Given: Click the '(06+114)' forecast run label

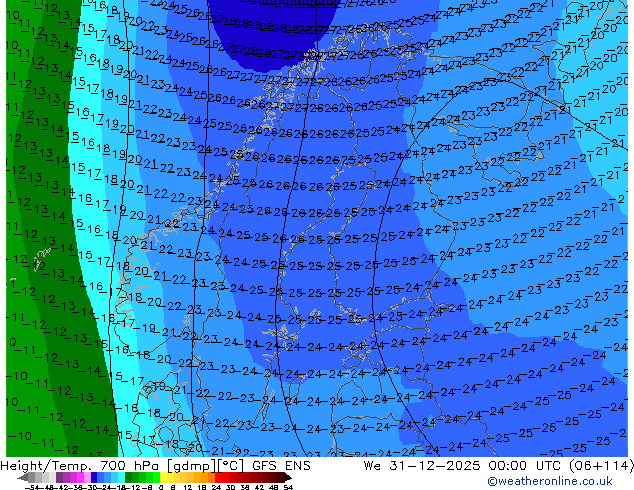Looking at the screenshot, I should click(602, 466).
